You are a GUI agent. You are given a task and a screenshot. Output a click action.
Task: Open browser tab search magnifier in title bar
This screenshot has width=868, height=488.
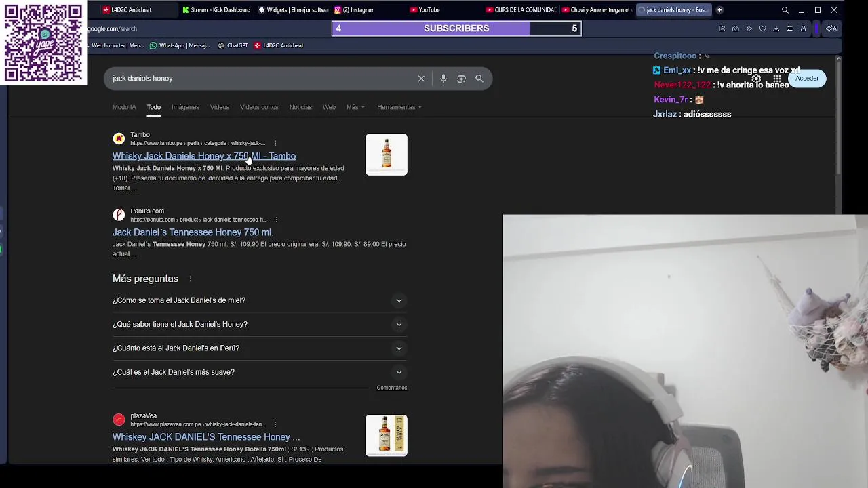click(785, 10)
